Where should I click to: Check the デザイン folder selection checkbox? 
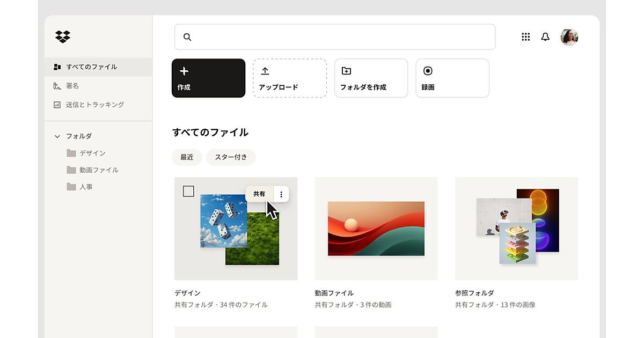[188, 191]
